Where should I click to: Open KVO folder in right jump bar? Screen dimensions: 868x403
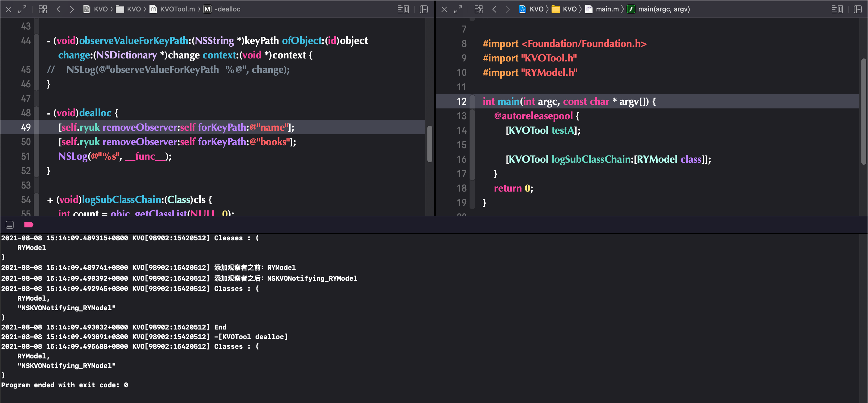[565, 9]
